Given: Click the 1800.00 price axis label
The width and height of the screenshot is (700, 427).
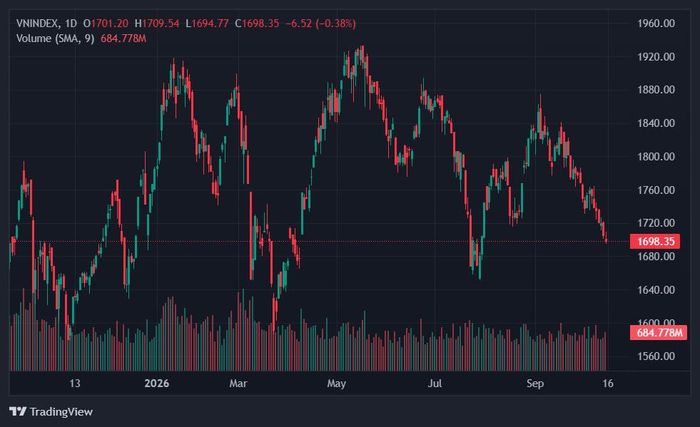Looking at the screenshot, I should click(656, 157).
